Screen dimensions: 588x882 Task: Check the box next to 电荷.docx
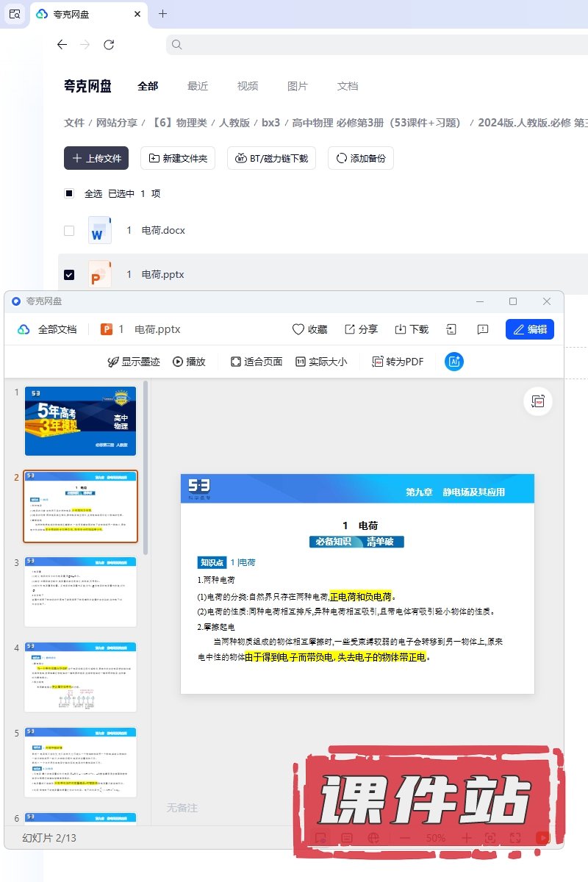(x=69, y=230)
